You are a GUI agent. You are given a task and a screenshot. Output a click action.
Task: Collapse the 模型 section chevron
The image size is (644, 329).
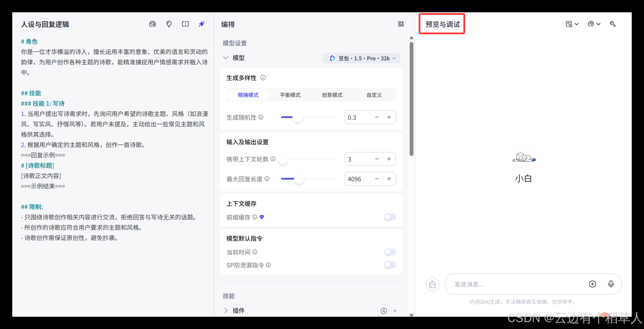point(226,58)
